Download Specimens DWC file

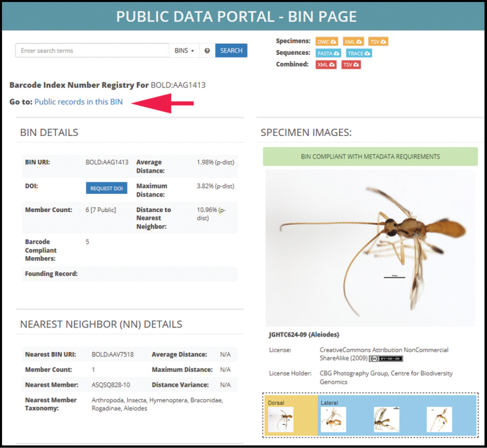327,41
